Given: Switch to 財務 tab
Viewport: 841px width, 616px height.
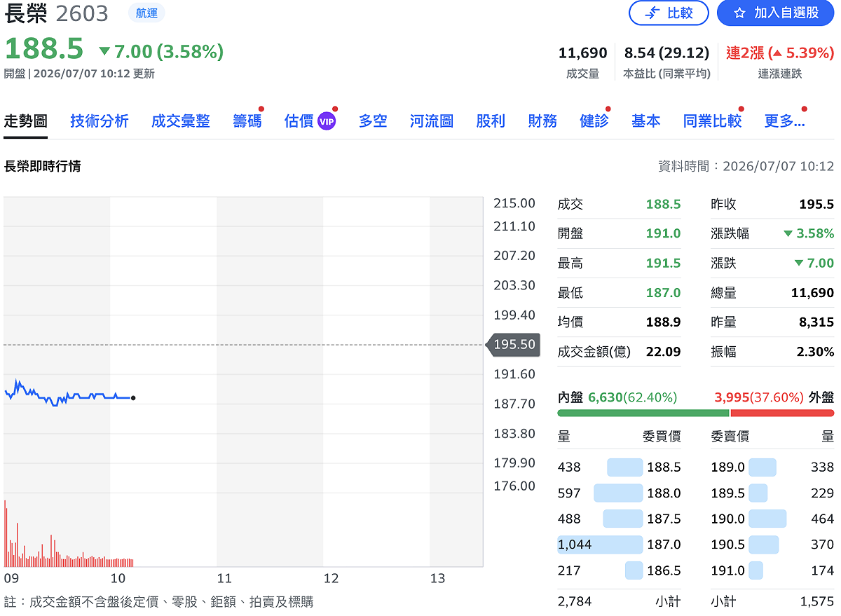Looking at the screenshot, I should point(542,121).
